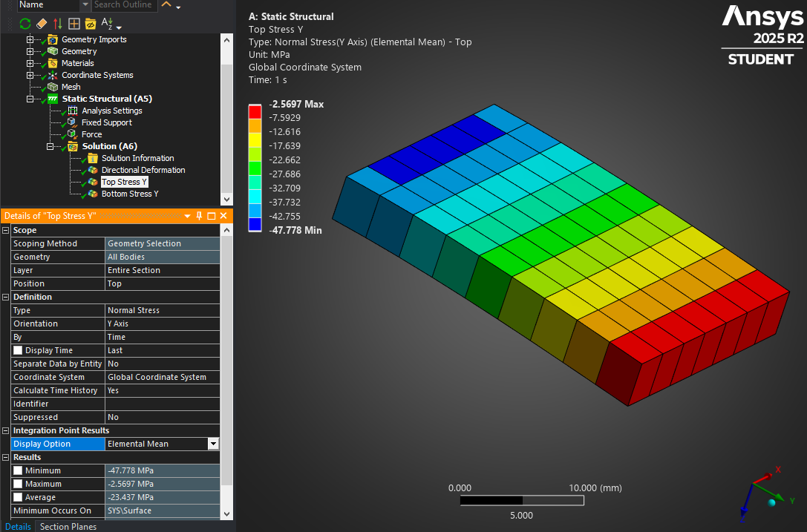Enable the Display Time checkbox
Screen dimensions: 807x532
pyautogui.click(x=18, y=350)
